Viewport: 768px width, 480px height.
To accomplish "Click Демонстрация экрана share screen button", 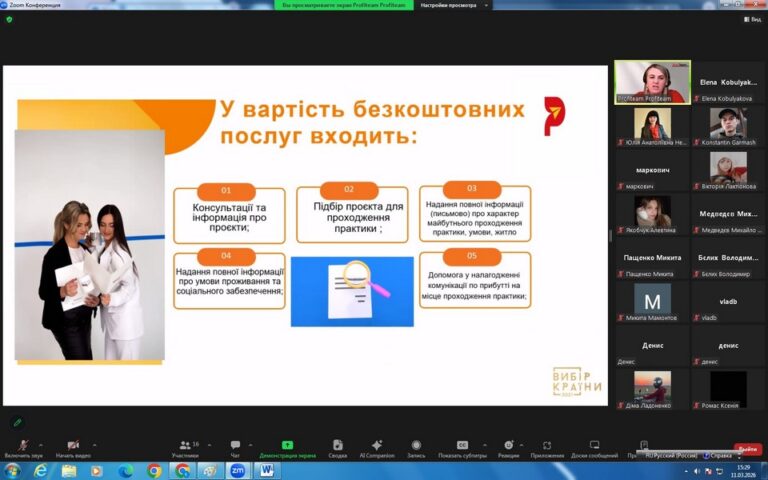I will coord(287,447).
